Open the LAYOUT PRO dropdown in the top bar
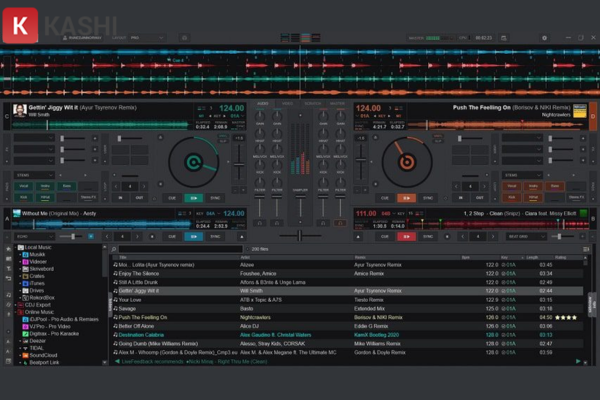Viewport: 600px width, 400px height. click(147, 38)
